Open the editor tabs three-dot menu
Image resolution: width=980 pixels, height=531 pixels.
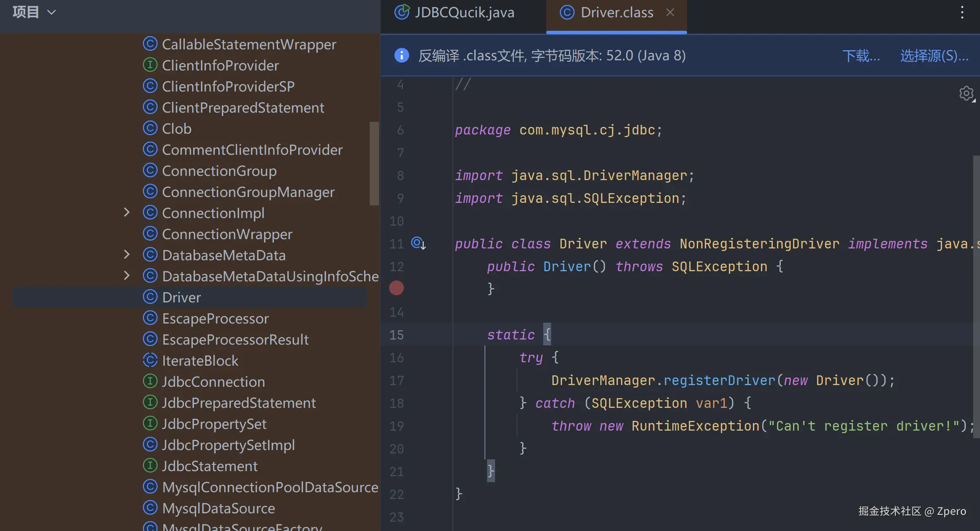pos(962,13)
